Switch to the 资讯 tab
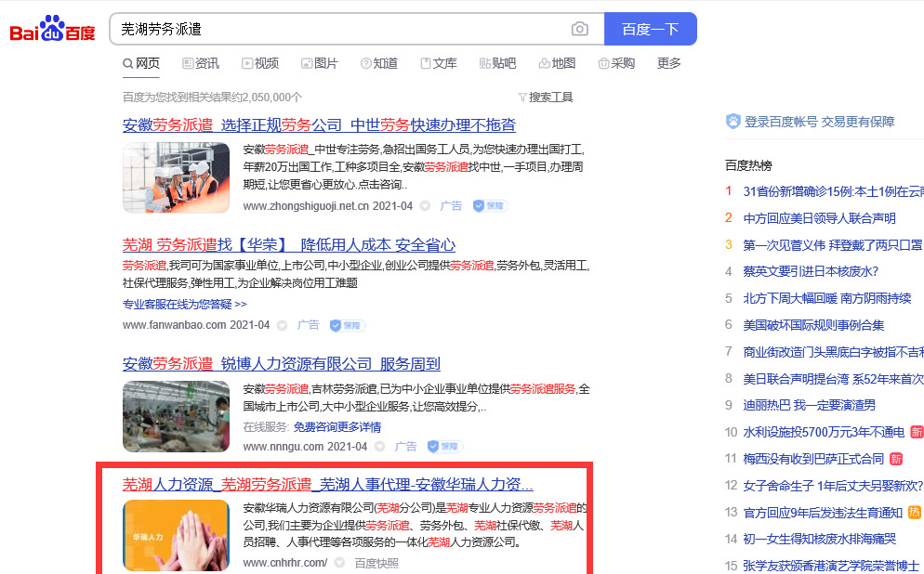The height and width of the screenshot is (574, 924). pyautogui.click(x=201, y=63)
